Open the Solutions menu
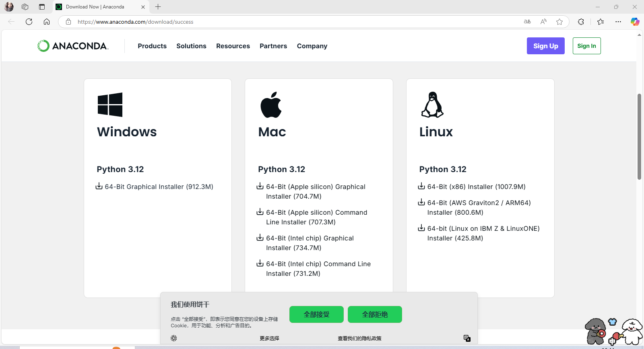The image size is (644, 349). point(191,46)
